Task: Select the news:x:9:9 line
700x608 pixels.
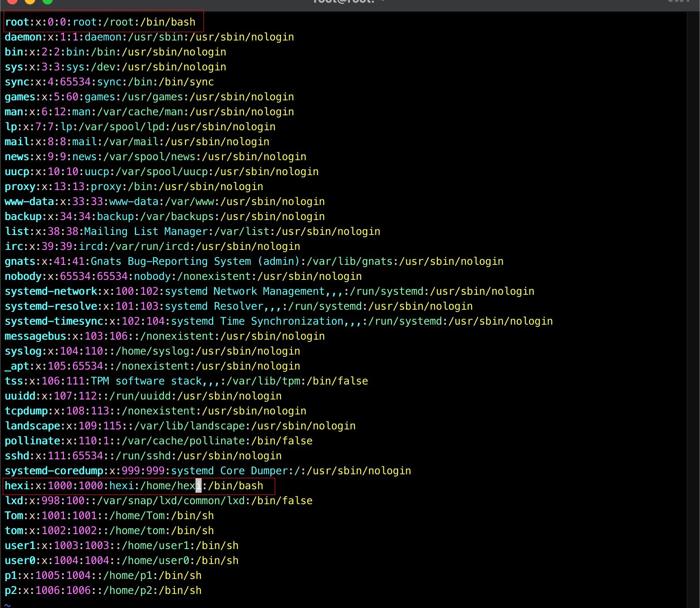Action: click(155, 157)
